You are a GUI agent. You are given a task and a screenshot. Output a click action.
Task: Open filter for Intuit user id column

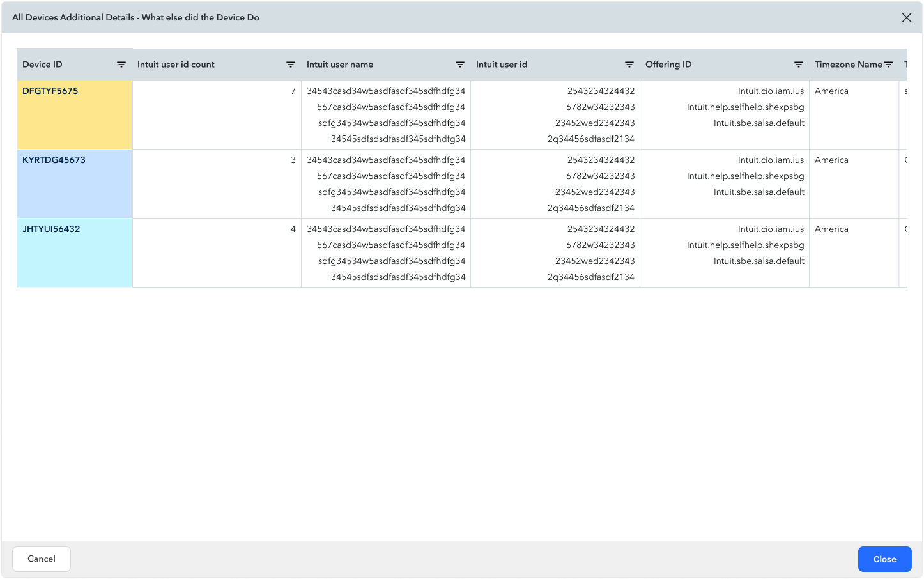click(629, 65)
